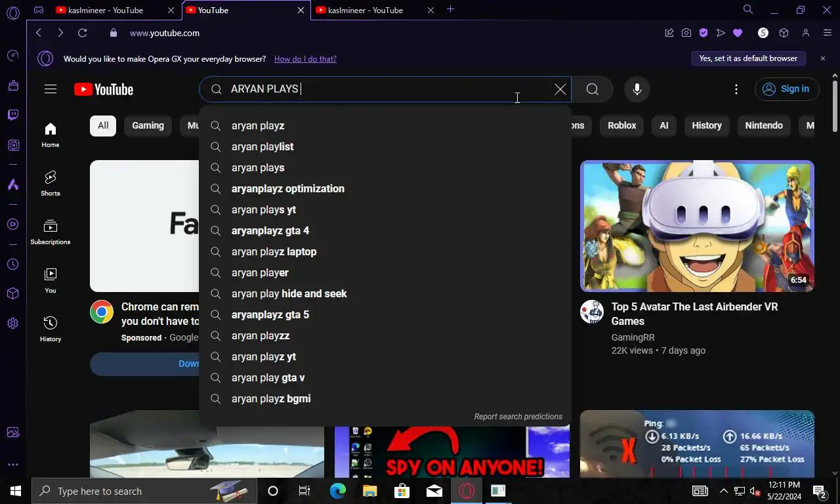Image resolution: width=840 pixels, height=504 pixels.
Task: Click the YouTube search magnifier button
Action: [x=592, y=89]
